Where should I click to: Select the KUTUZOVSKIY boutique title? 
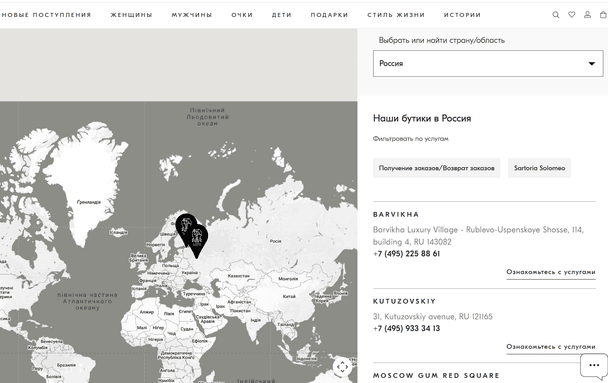pyautogui.click(x=404, y=301)
